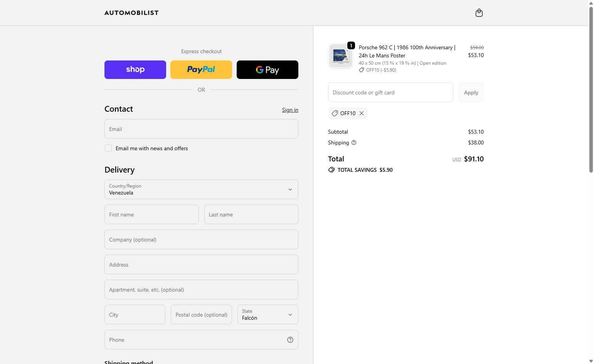This screenshot has height=364, width=594.
Task: Focus the Discount code or gift card field
Action: click(390, 92)
